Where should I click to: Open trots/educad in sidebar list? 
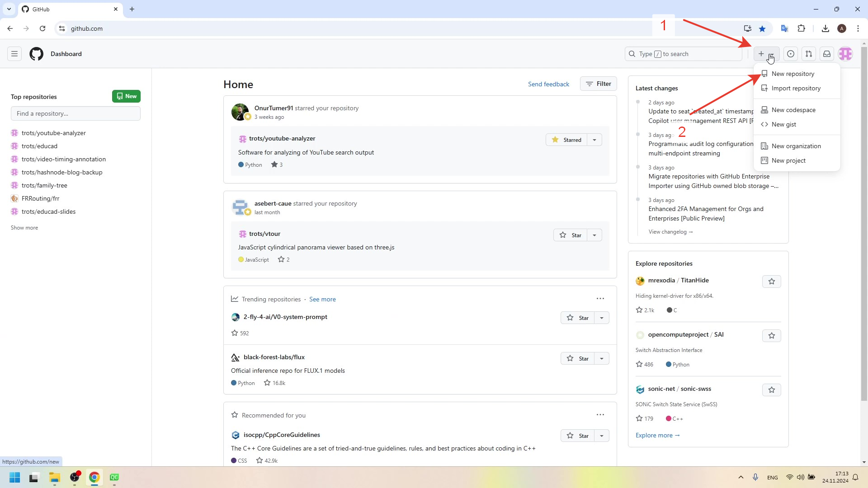(39, 146)
